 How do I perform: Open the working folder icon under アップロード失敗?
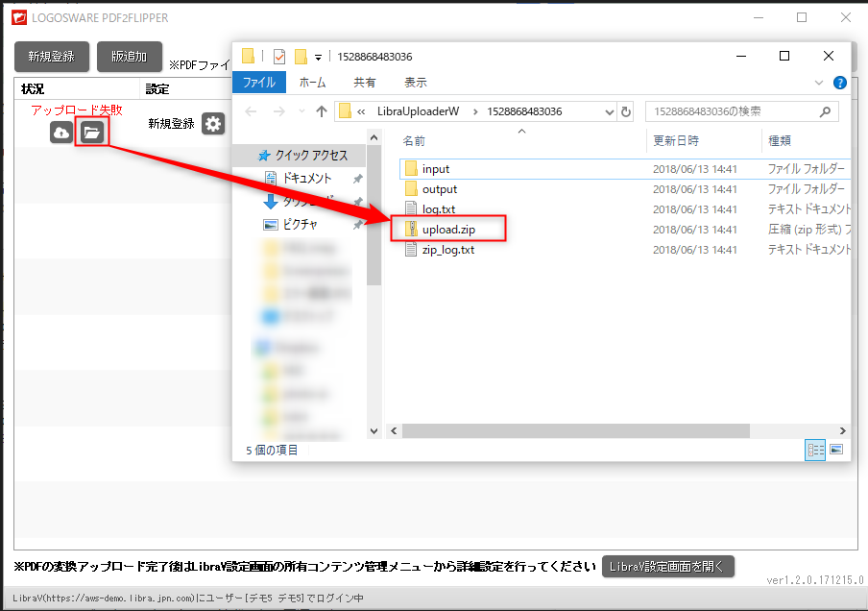[x=91, y=132]
